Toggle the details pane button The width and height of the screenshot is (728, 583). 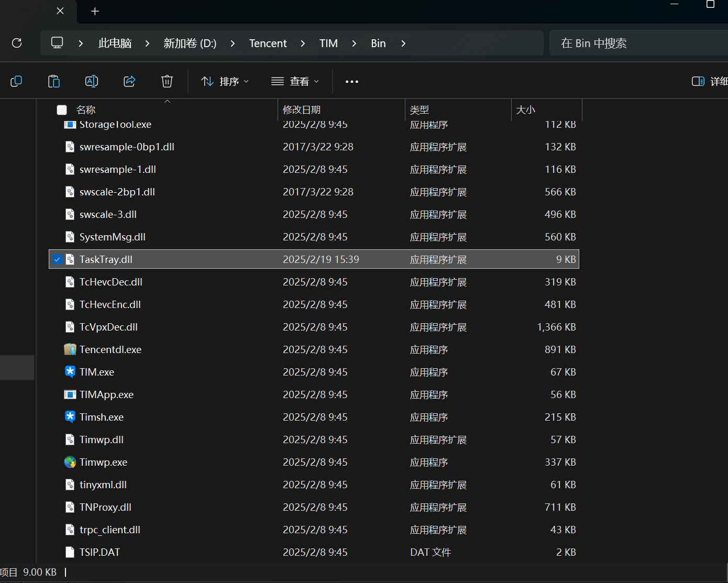tap(709, 81)
